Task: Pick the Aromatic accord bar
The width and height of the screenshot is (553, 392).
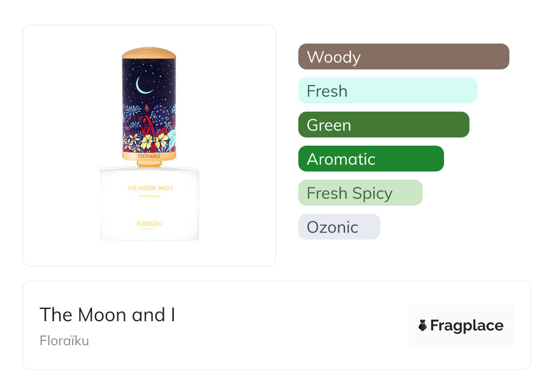Action: pos(370,159)
